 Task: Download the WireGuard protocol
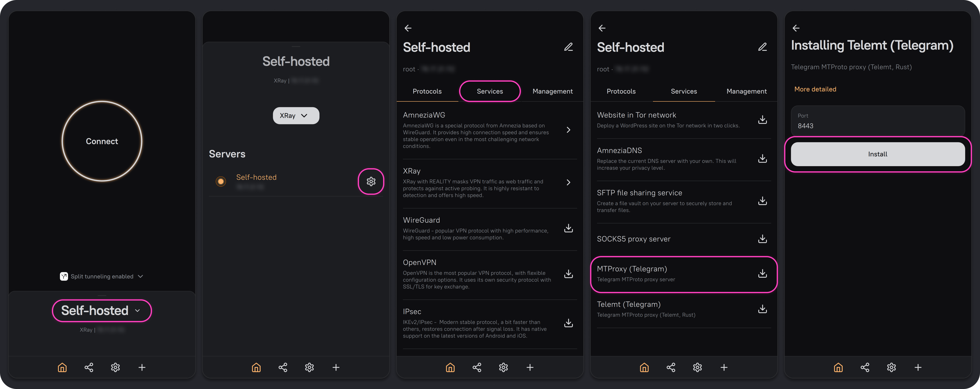pos(568,228)
